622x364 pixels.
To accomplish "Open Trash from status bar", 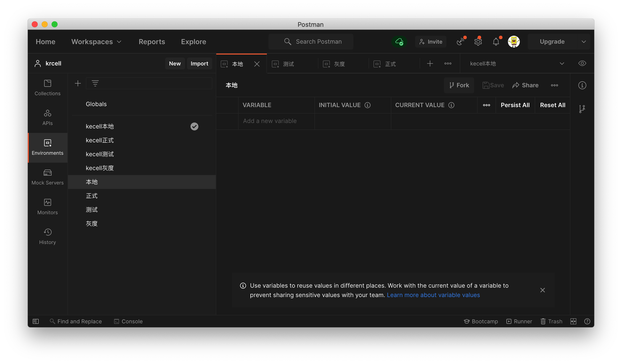I will (551, 321).
